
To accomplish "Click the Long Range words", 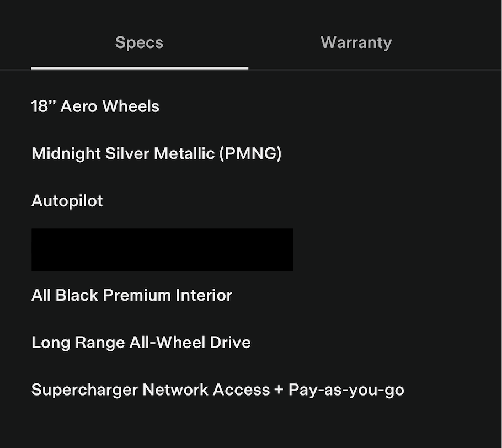I will click(78, 342).
